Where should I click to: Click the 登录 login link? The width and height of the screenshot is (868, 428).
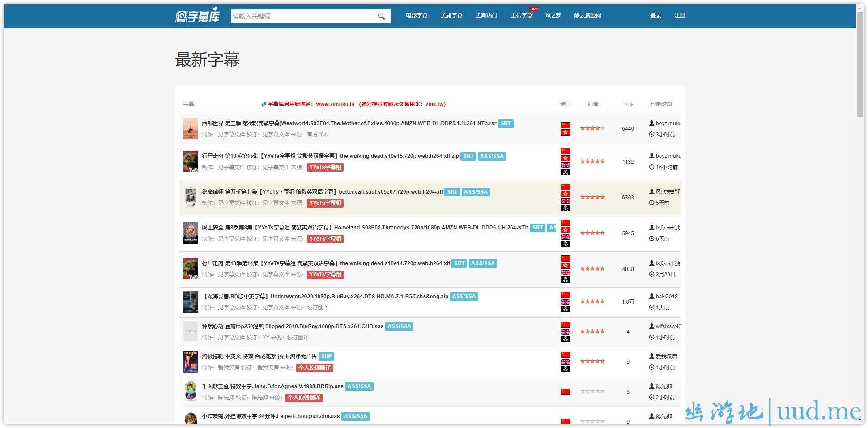(655, 16)
